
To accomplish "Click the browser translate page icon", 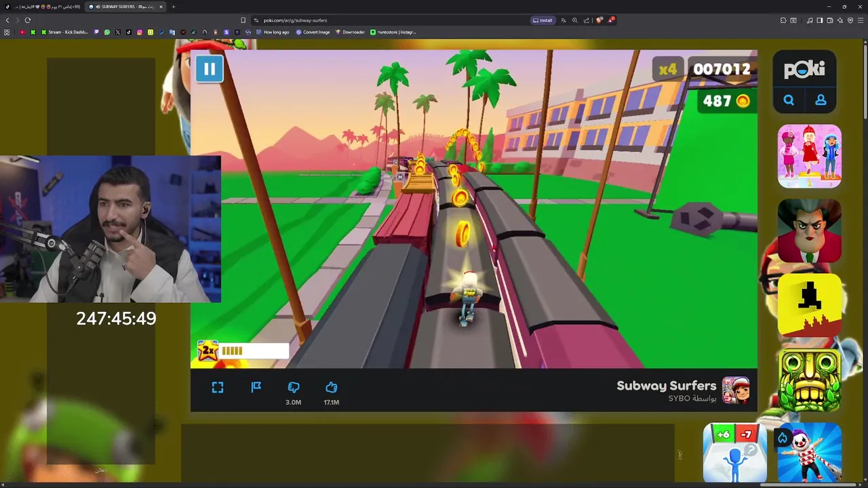I will (x=563, y=20).
